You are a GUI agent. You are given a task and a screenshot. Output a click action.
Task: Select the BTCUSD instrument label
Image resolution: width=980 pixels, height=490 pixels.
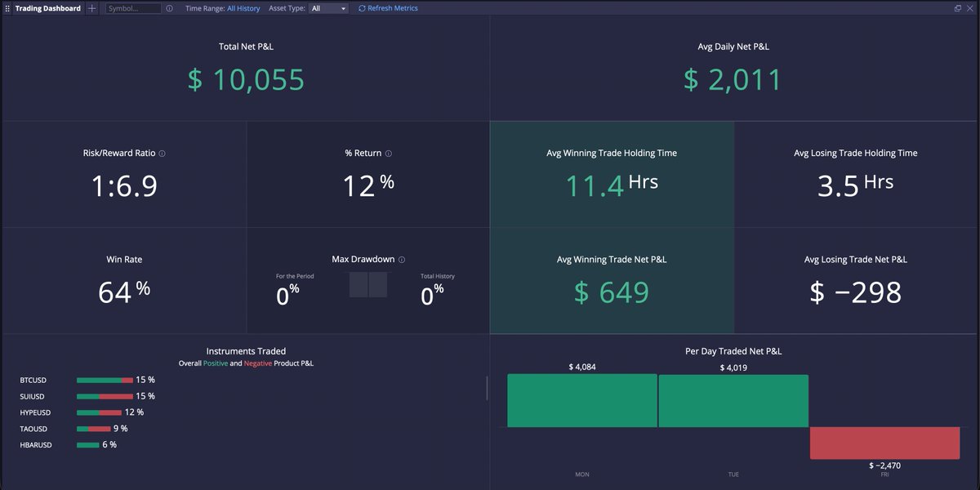pos(33,380)
